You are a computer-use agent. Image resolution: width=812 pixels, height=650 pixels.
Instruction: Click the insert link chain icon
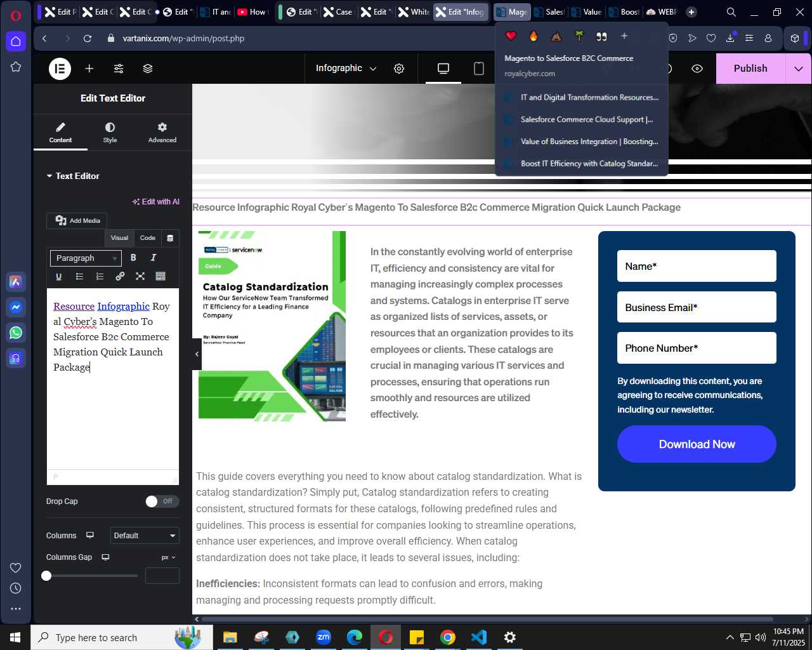pyautogui.click(x=120, y=276)
